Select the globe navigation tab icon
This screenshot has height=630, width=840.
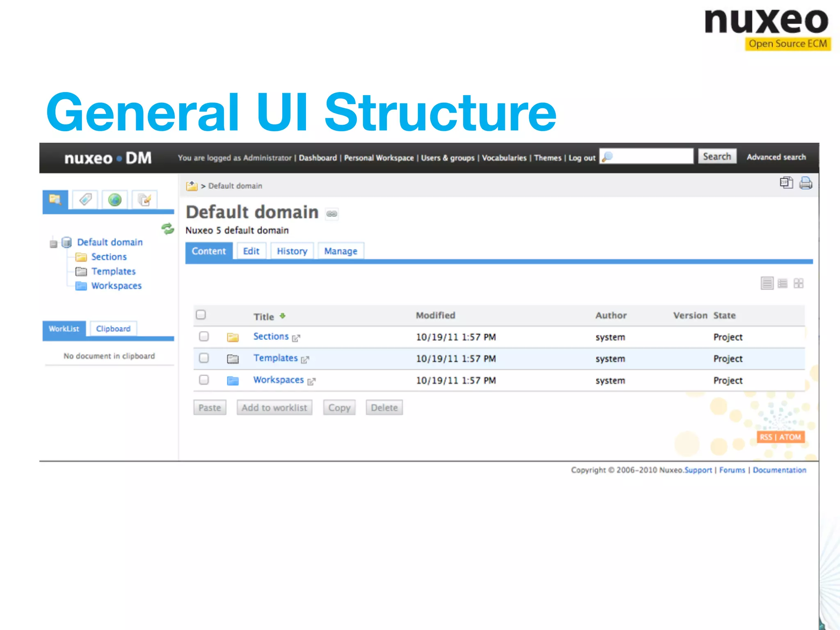[x=115, y=200]
